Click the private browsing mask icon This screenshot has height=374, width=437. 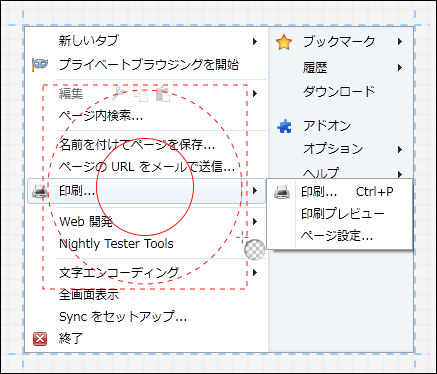[40, 64]
